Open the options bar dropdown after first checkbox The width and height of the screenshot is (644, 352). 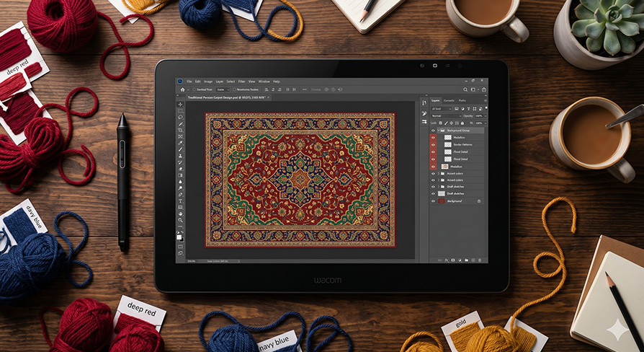223,89
